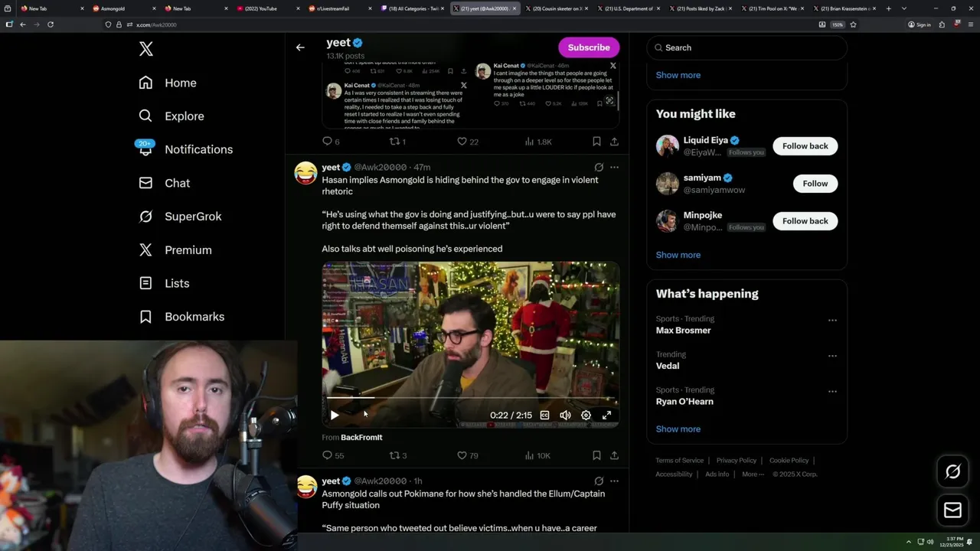This screenshot has width=980, height=551.
Task: Open the more menu on the Pokimane post
Action: tap(614, 481)
